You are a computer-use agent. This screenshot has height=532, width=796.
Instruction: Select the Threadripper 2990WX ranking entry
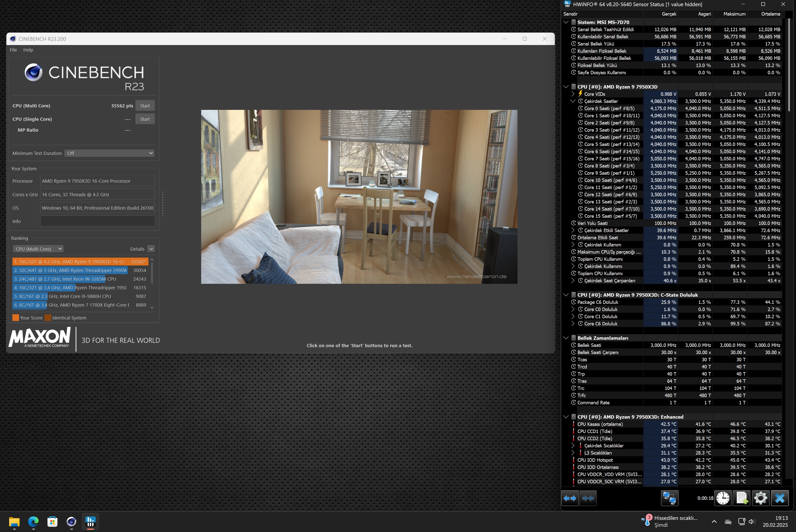(x=80, y=270)
